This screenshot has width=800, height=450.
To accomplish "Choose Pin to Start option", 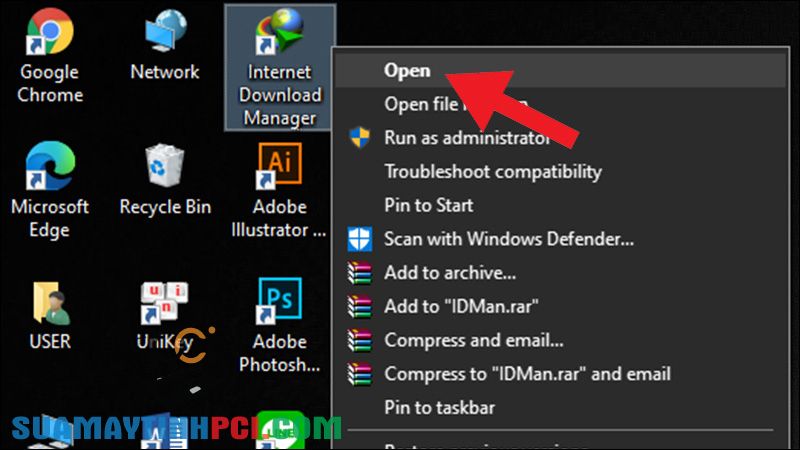I will click(429, 205).
